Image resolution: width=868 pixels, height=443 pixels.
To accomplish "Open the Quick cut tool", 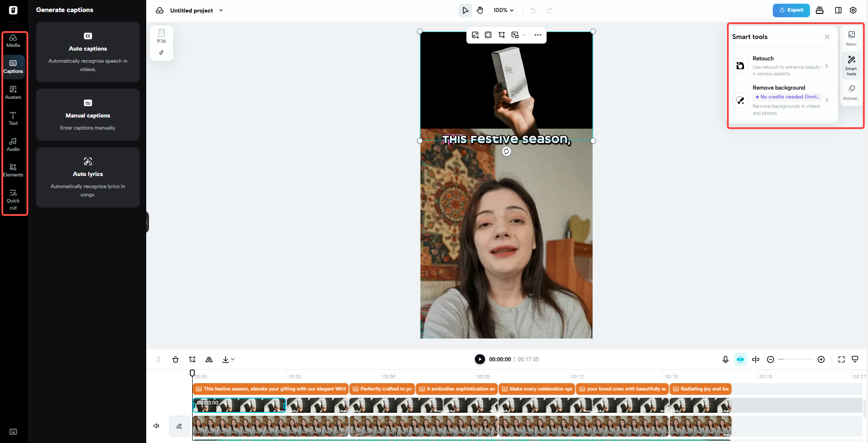I will [13, 200].
